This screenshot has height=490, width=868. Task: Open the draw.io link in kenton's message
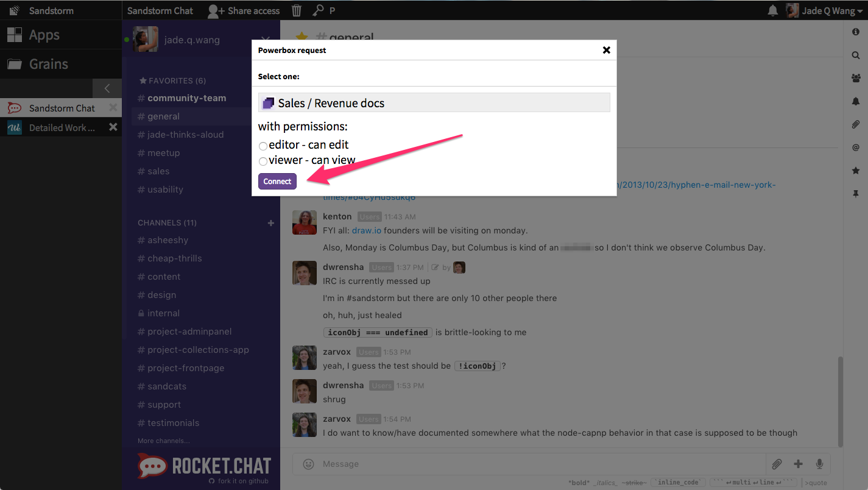pos(367,231)
